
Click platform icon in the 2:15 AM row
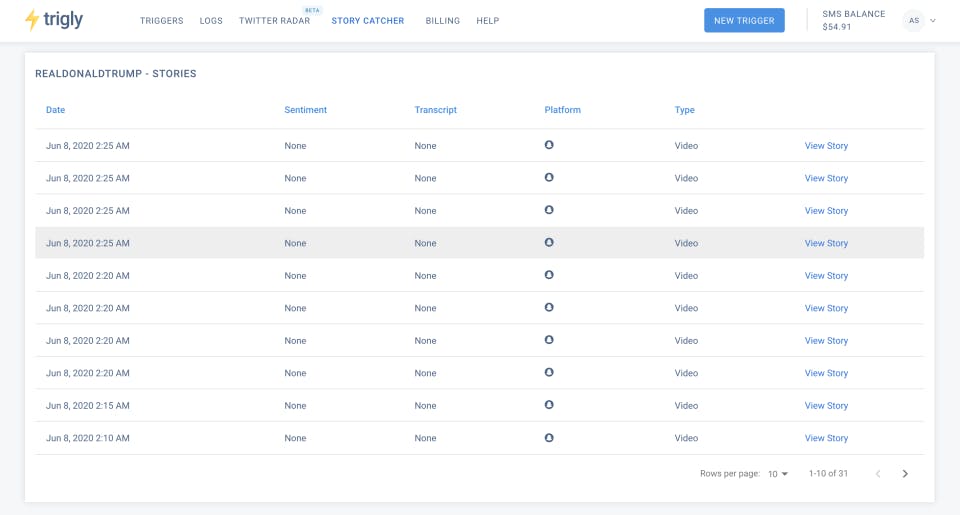click(549, 405)
